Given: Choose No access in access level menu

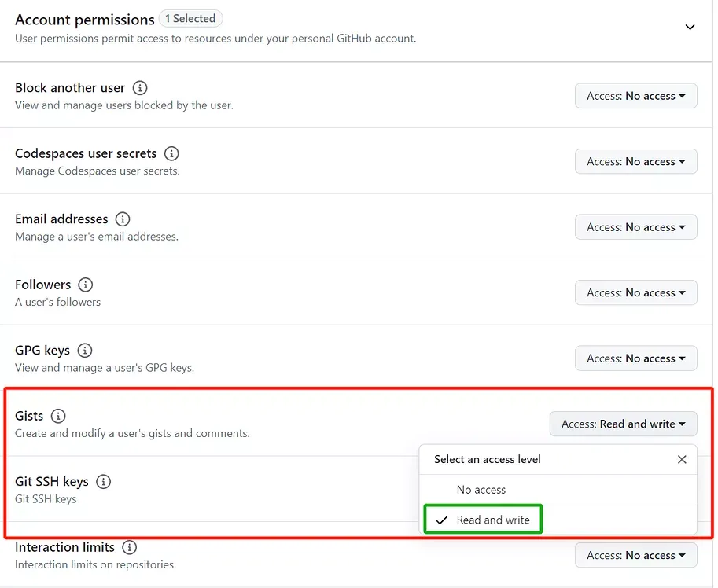Looking at the screenshot, I should click(481, 490).
